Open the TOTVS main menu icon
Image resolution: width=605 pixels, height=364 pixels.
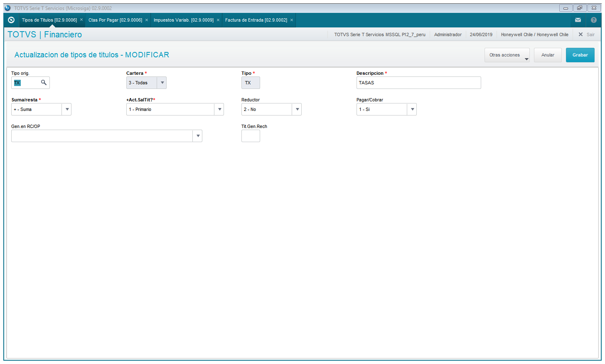pyautogui.click(x=11, y=20)
